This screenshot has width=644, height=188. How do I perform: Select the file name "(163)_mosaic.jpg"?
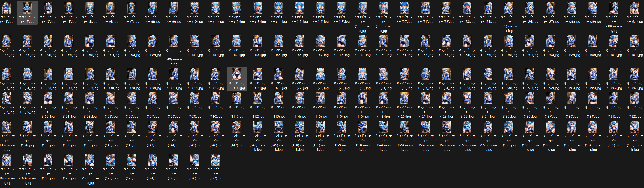pos(572,143)
